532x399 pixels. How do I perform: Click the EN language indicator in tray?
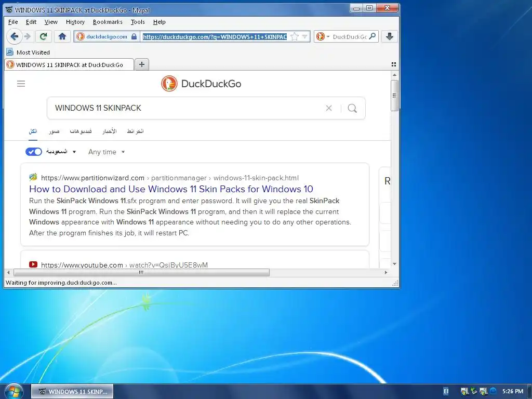point(446,391)
